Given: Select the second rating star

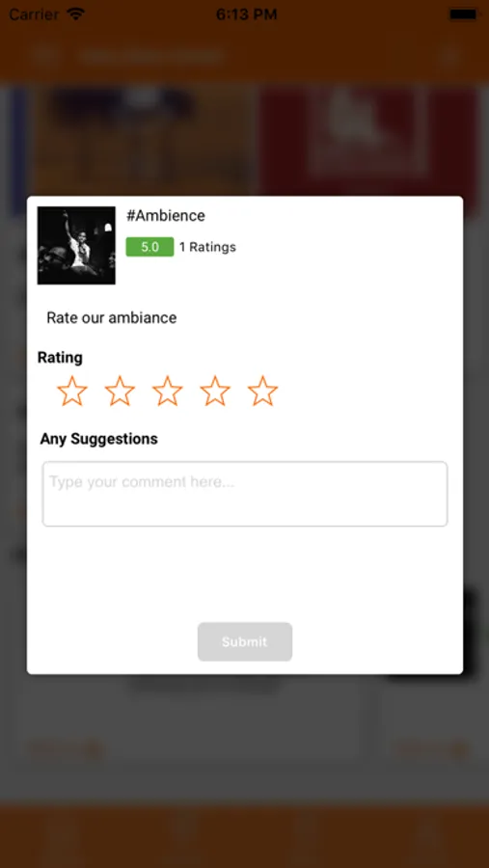Looking at the screenshot, I should coord(120,391).
